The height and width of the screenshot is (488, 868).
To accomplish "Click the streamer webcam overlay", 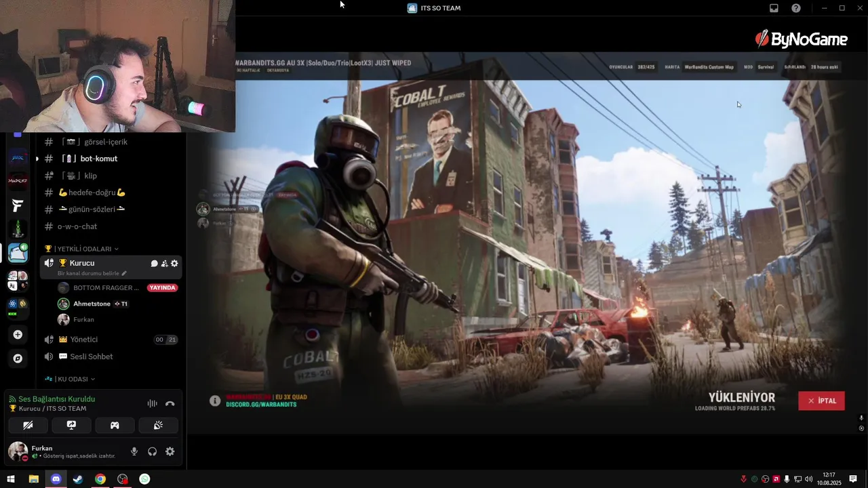I will click(117, 66).
